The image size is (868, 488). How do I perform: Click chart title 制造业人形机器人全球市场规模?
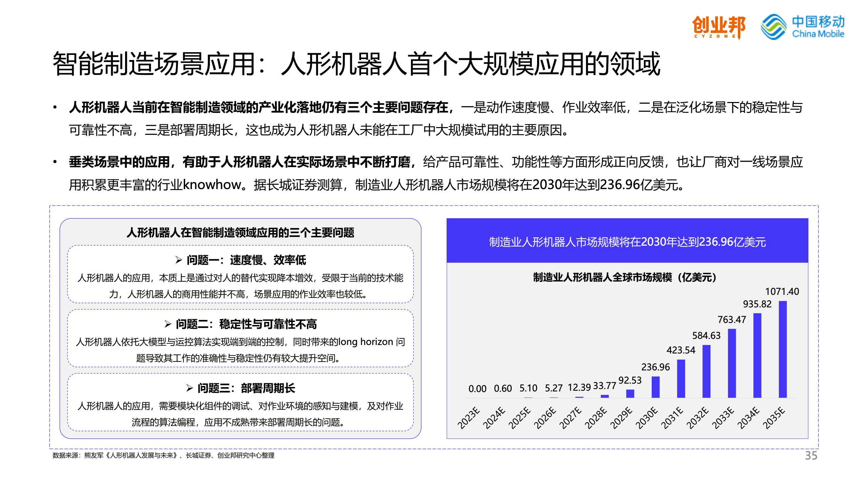coord(625,278)
